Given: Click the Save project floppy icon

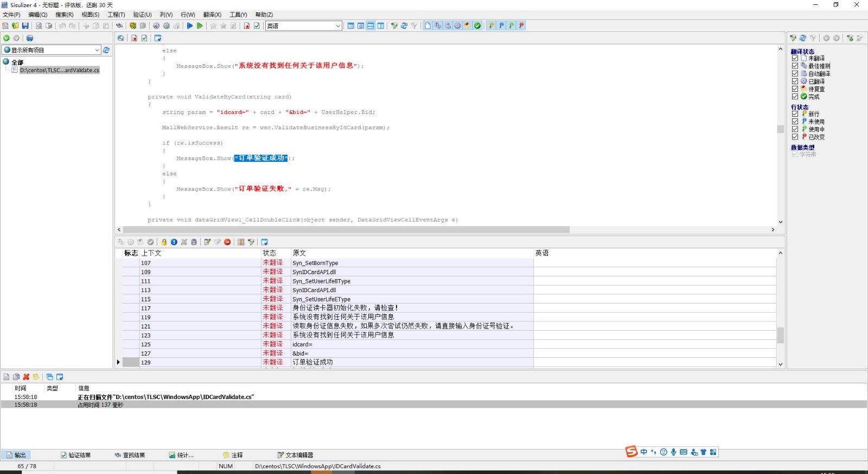Looking at the screenshot, I should 25,26.
